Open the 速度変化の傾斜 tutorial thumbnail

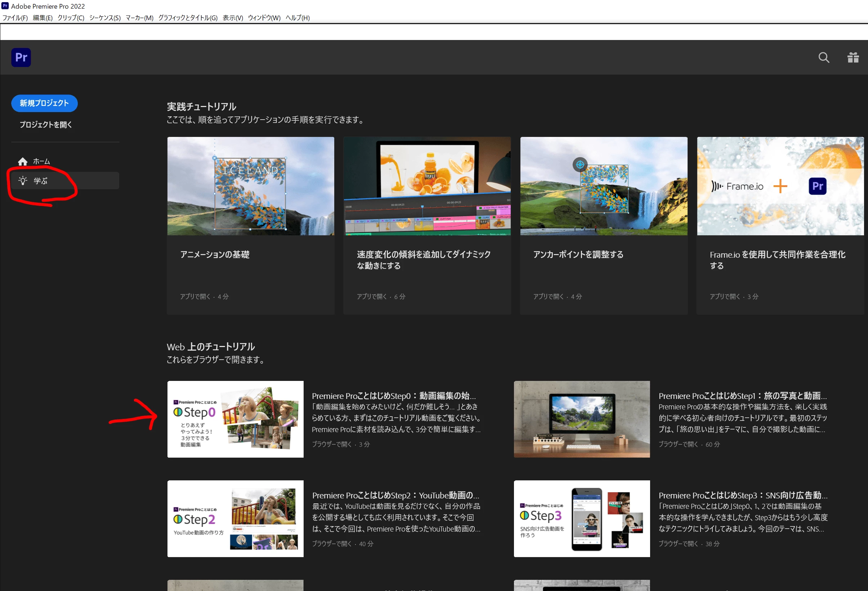tap(427, 186)
